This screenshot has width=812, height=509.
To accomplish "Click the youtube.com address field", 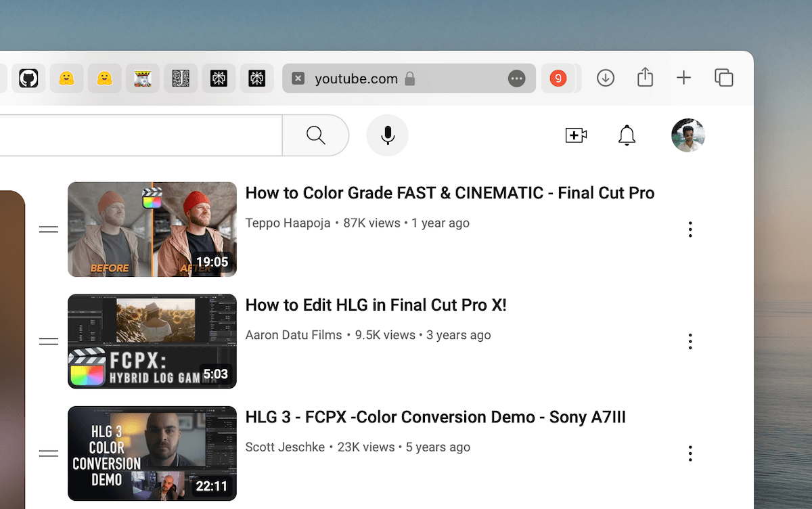I will [x=409, y=79].
